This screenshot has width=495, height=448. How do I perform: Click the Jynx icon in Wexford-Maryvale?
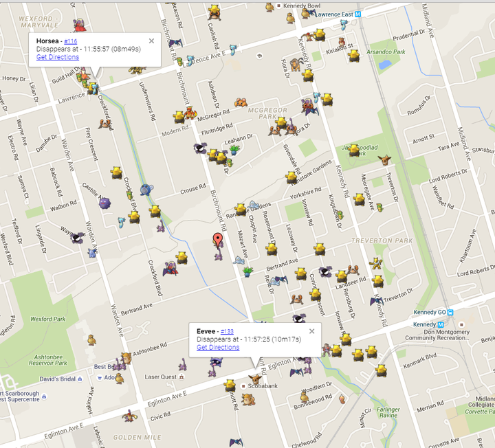[80, 25]
